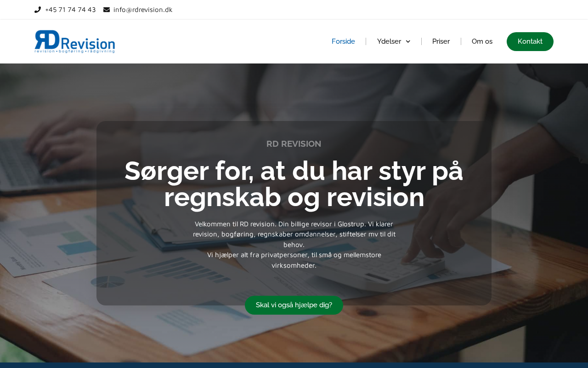Click the sentence about privatpersoner and virksomheder
Screen dimensions: 588x368
point(294,260)
